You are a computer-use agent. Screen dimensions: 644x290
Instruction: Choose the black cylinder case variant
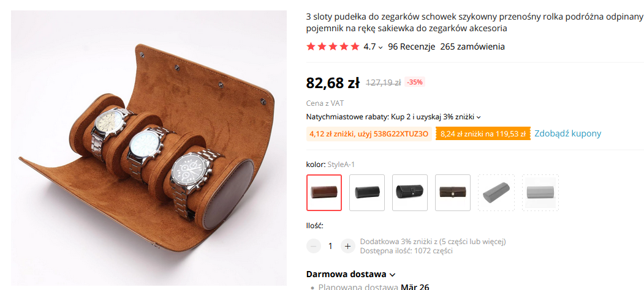367,192
